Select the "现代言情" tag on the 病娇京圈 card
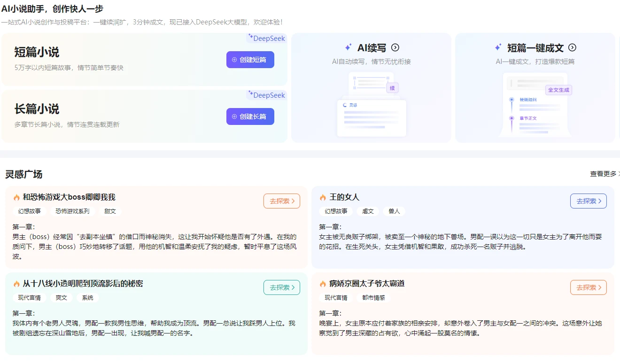This screenshot has width=620, height=364. (335, 297)
